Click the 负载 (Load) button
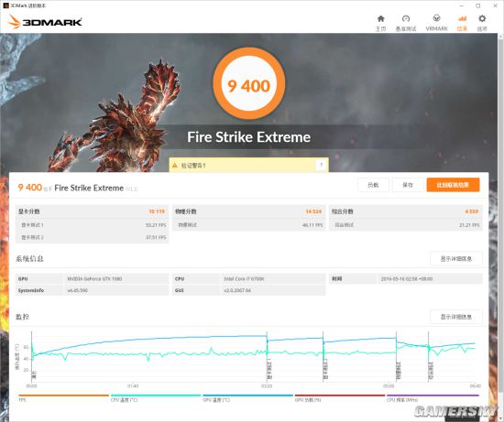 click(x=373, y=185)
